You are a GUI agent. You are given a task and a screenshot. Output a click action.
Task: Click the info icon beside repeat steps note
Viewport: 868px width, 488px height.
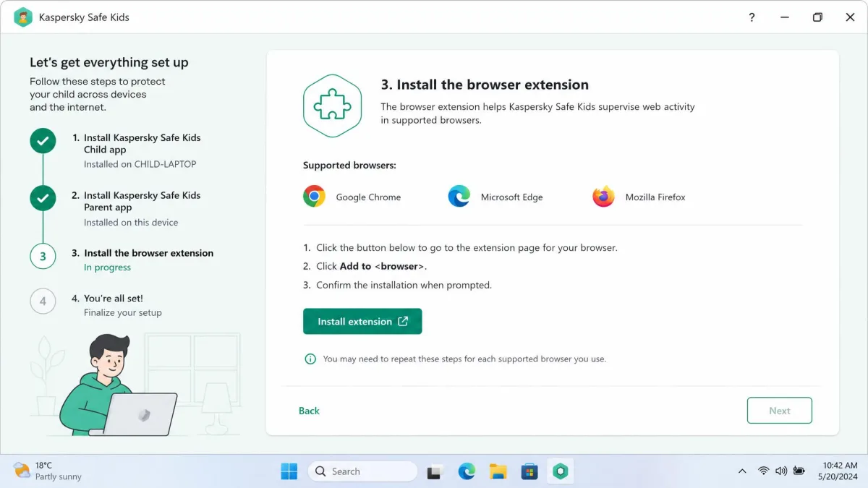(310, 359)
